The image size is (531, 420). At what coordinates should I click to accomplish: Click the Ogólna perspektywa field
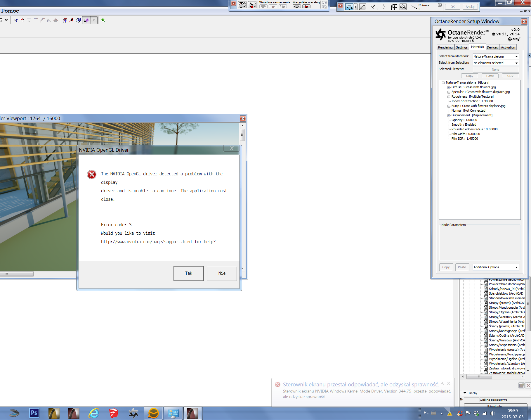tap(504, 400)
